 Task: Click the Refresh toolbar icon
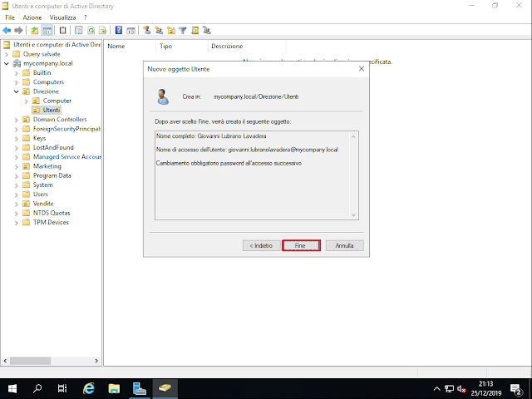(x=91, y=31)
